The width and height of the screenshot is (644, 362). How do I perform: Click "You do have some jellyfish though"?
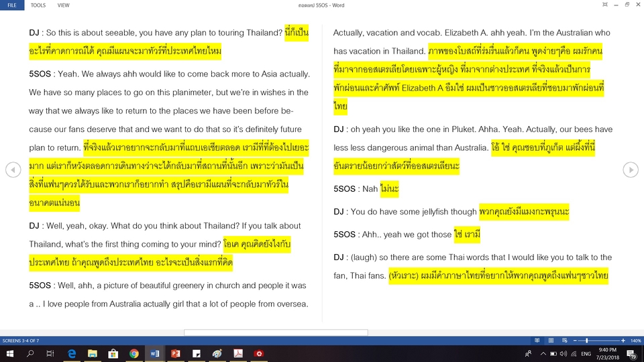click(414, 212)
